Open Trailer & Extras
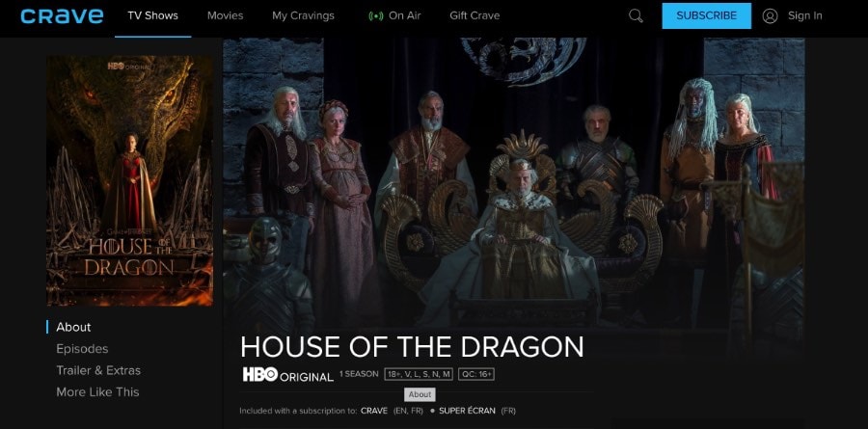Image resolution: width=868 pixels, height=429 pixels. coord(98,370)
